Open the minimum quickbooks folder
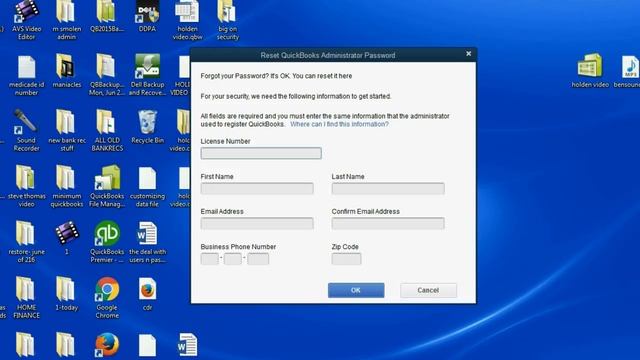Viewport: 640px width, 360px height. point(67,187)
